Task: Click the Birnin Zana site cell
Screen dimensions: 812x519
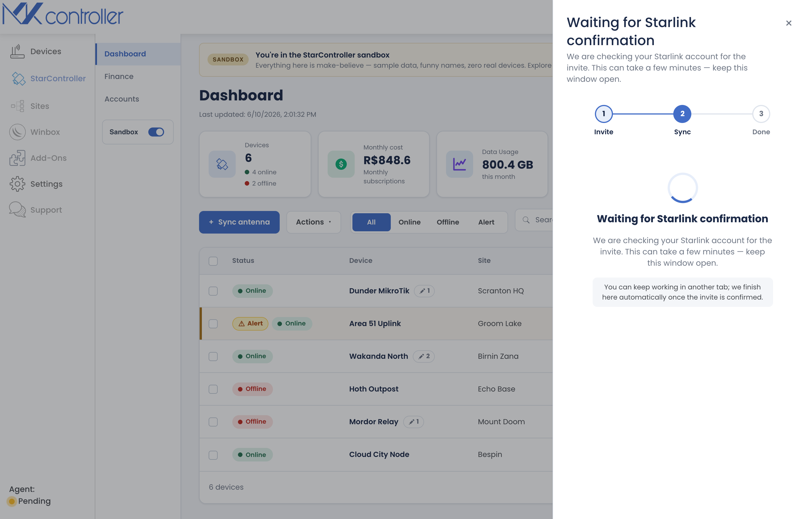Action: [x=498, y=356]
